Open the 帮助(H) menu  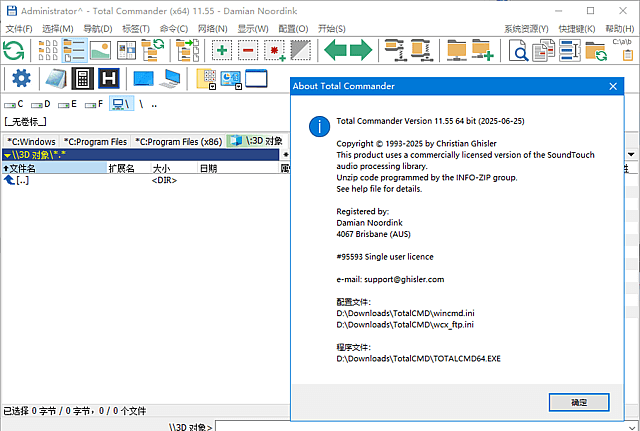tap(620, 29)
